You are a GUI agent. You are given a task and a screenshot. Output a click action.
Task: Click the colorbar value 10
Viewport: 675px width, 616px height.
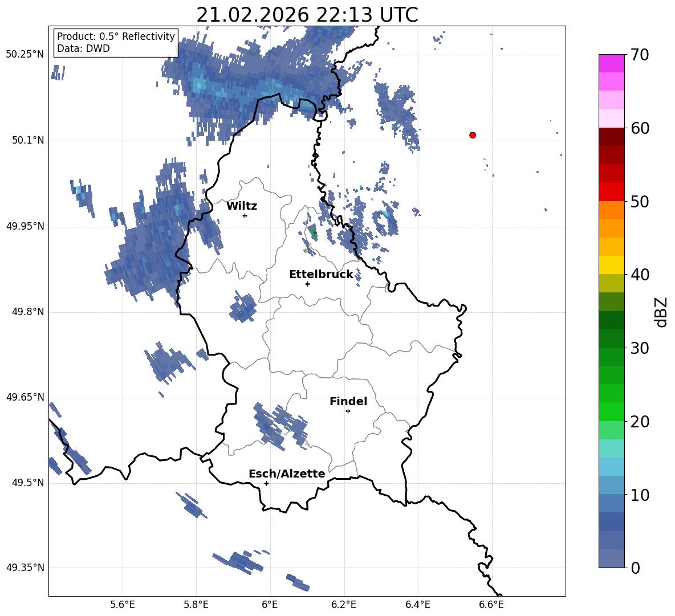(x=640, y=495)
